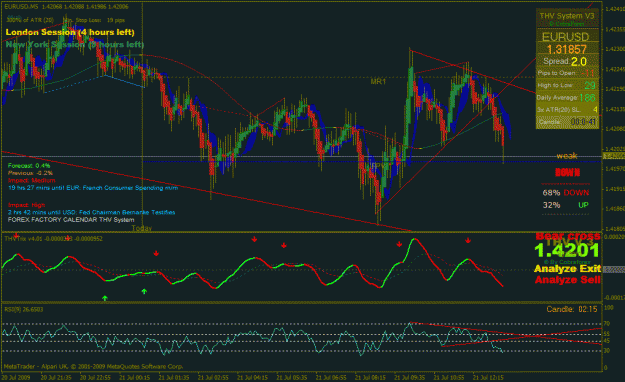Select the 'Pips to Open' row
625x382 pixels.
(x=567, y=73)
